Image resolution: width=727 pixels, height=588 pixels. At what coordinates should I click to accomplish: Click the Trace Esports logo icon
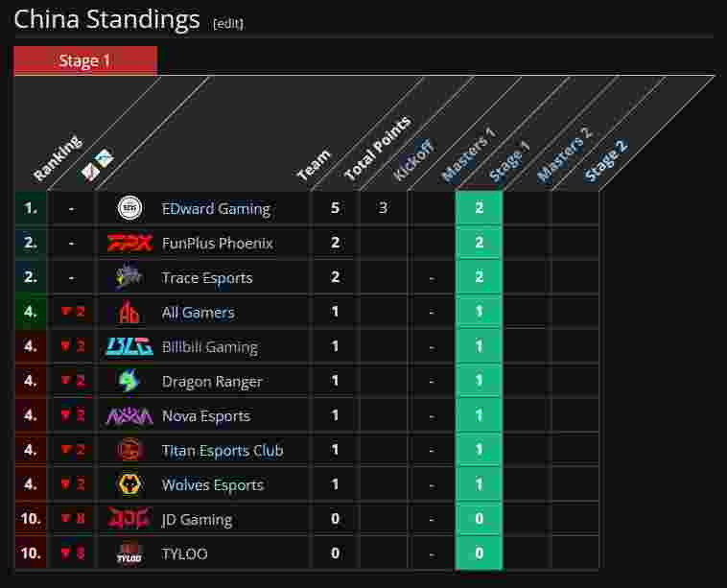pyautogui.click(x=129, y=276)
